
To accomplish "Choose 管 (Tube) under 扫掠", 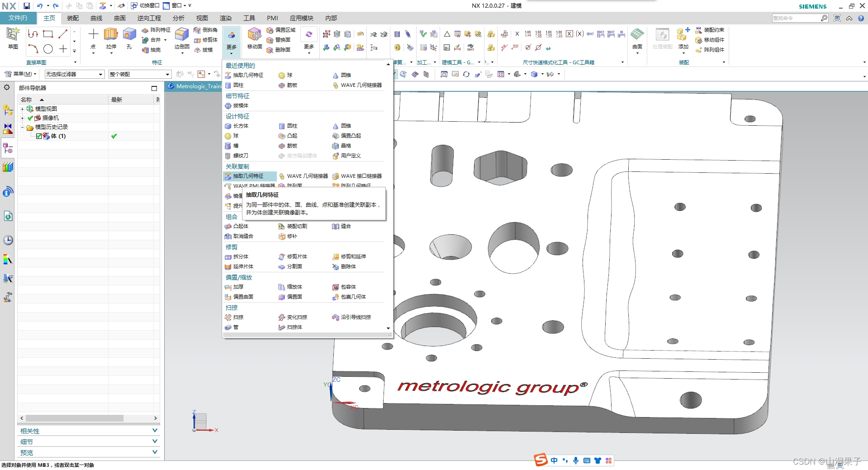I will click(232, 327).
